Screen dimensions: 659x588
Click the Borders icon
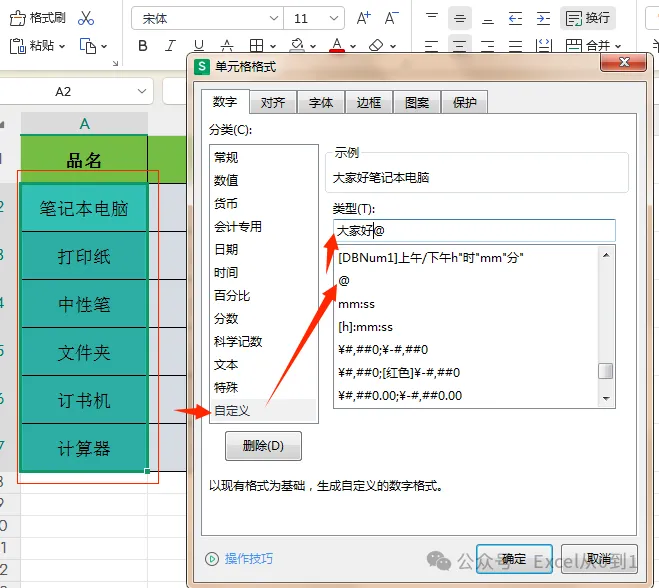coord(256,45)
